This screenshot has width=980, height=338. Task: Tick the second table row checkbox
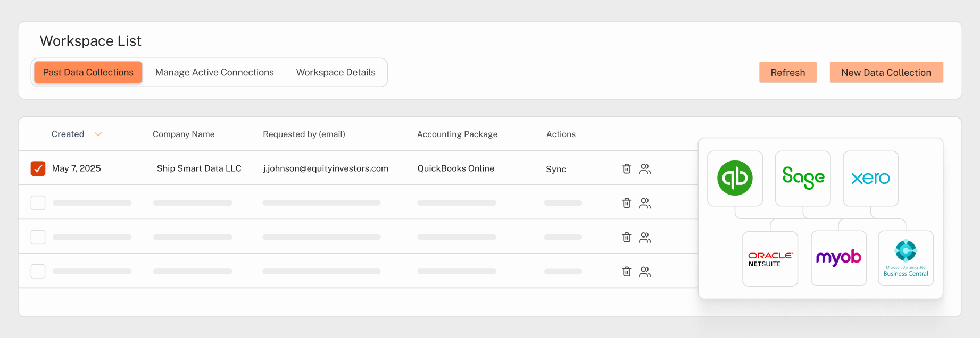coord(38,203)
